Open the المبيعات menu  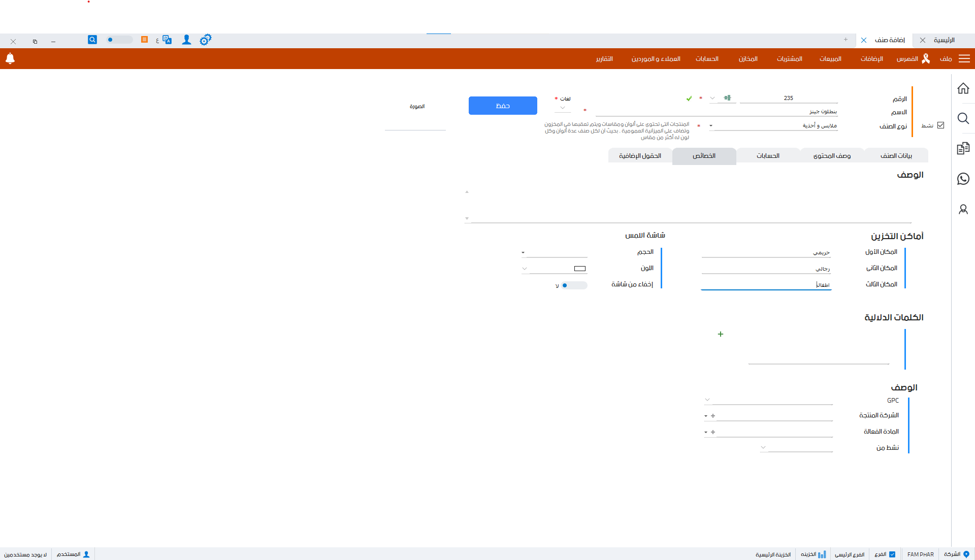tap(830, 59)
